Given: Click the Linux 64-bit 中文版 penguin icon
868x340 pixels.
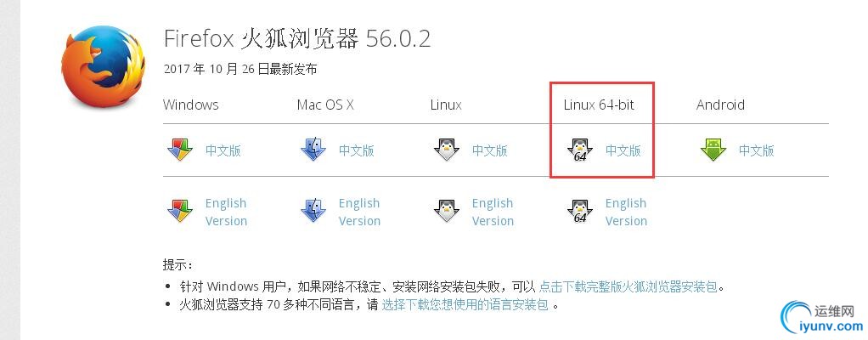Looking at the screenshot, I should click(x=579, y=150).
